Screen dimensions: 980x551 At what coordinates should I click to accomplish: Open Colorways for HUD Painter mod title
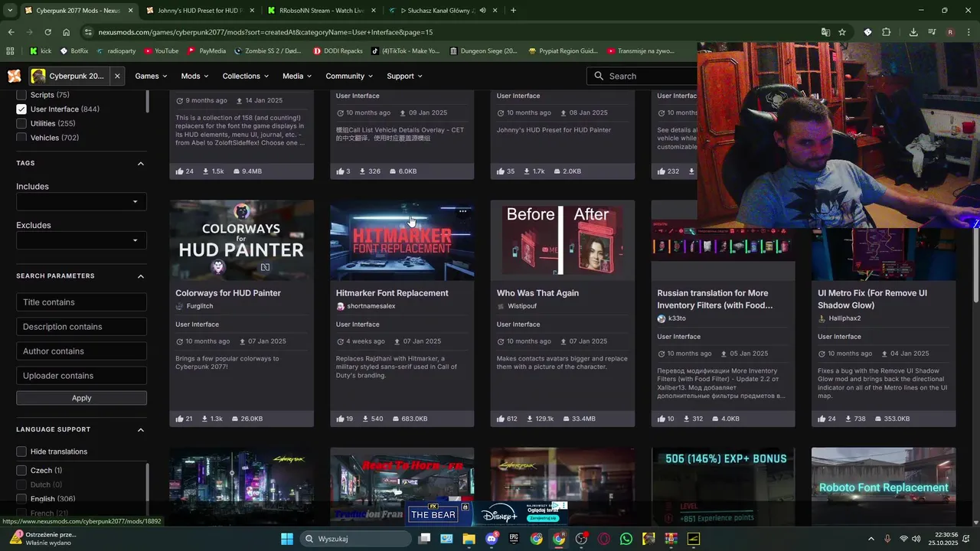point(228,293)
